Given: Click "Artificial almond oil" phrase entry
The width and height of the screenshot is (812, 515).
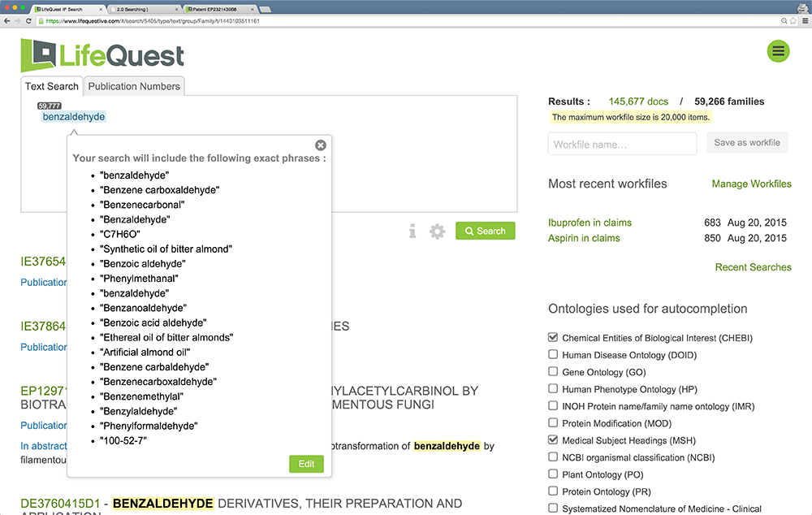Looking at the screenshot, I should click(145, 352).
